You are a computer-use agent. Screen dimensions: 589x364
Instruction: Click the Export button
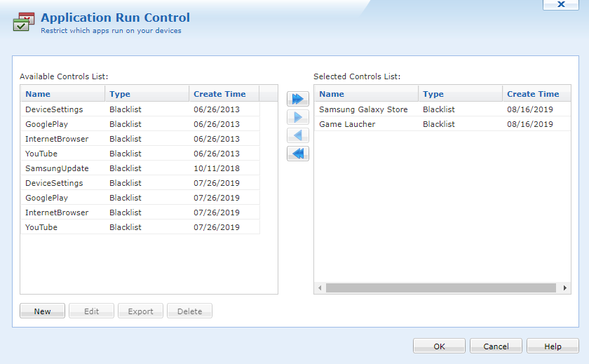[140, 311]
